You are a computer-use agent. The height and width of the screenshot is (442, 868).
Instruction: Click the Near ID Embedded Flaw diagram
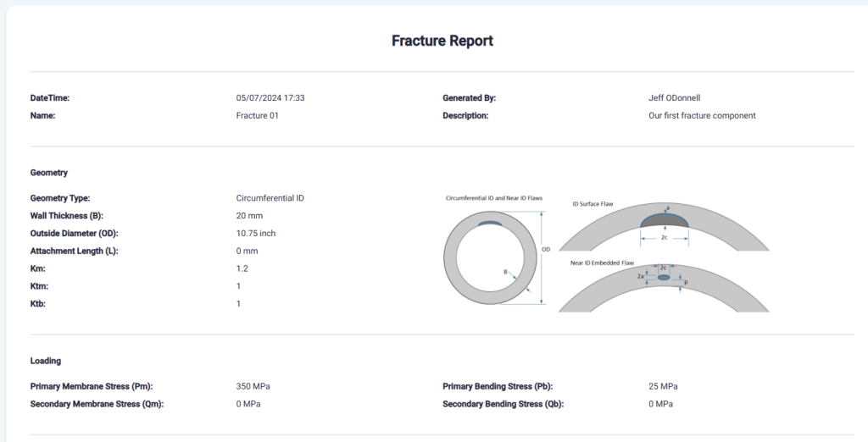(x=663, y=286)
